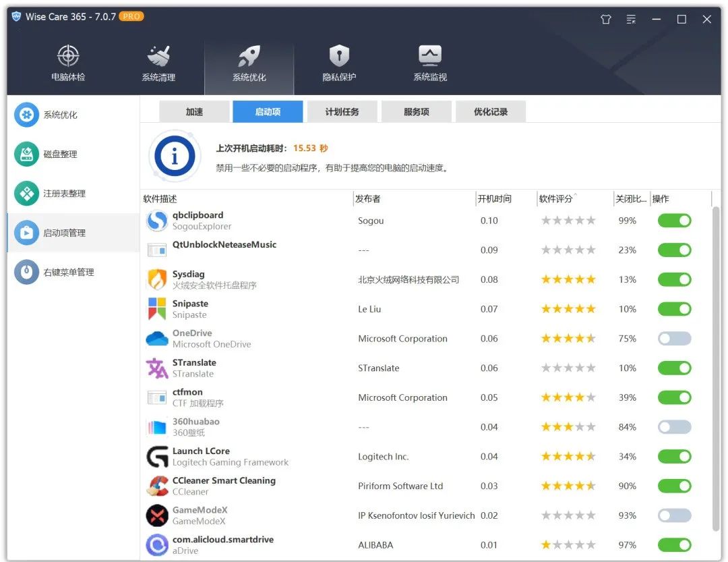Disable QtUnblockNeteaseMusic startup toggle
Viewport: 728px width, 562px height.
tap(674, 250)
